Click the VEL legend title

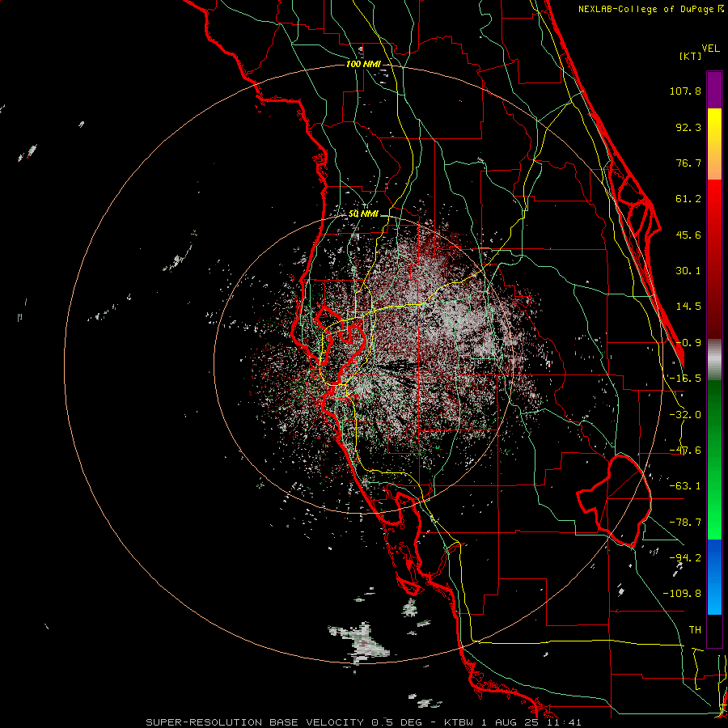[x=710, y=48]
